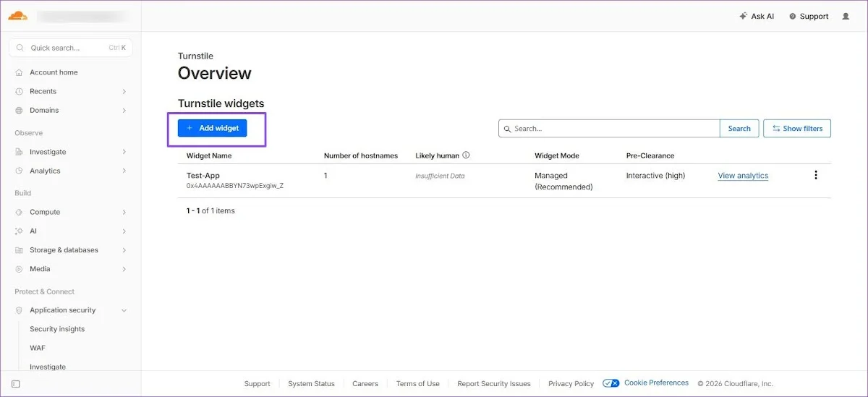Open the Terms of Use link

click(x=417, y=384)
